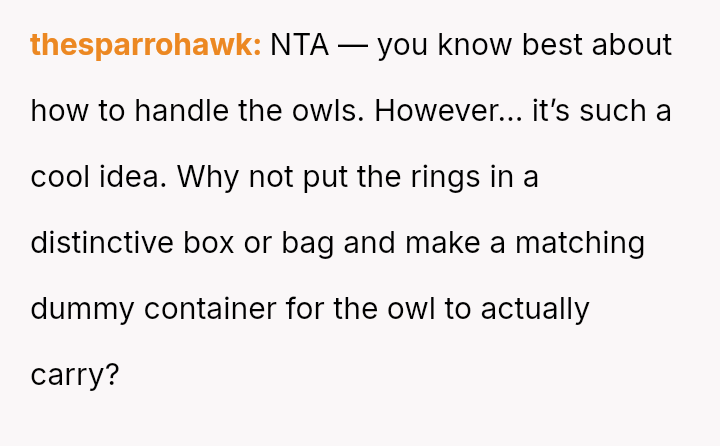This screenshot has height=446, width=720.
Task: Click the word "NTA" in the comment
Action: pyautogui.click(x=299, y=45)
